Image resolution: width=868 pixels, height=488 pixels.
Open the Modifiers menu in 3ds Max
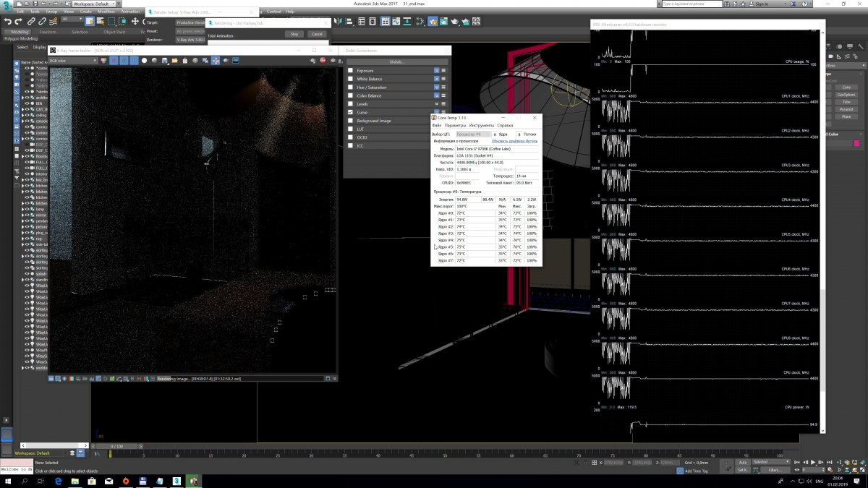(106, 12)
